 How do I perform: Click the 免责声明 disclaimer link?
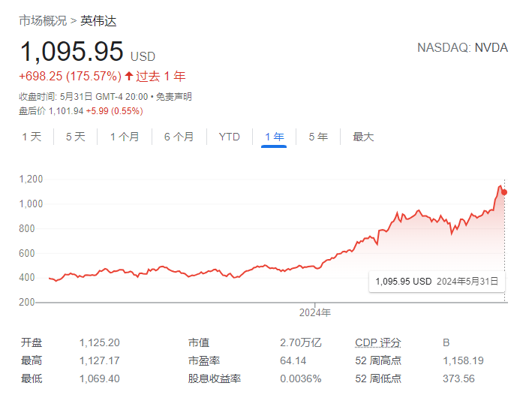[x=174, y=97]
